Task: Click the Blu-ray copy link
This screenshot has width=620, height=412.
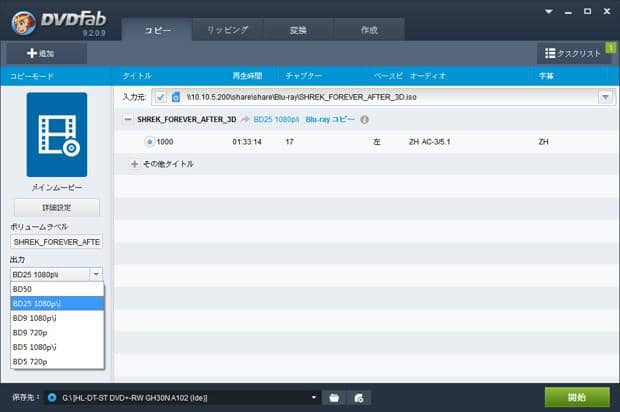Action: 330,119
